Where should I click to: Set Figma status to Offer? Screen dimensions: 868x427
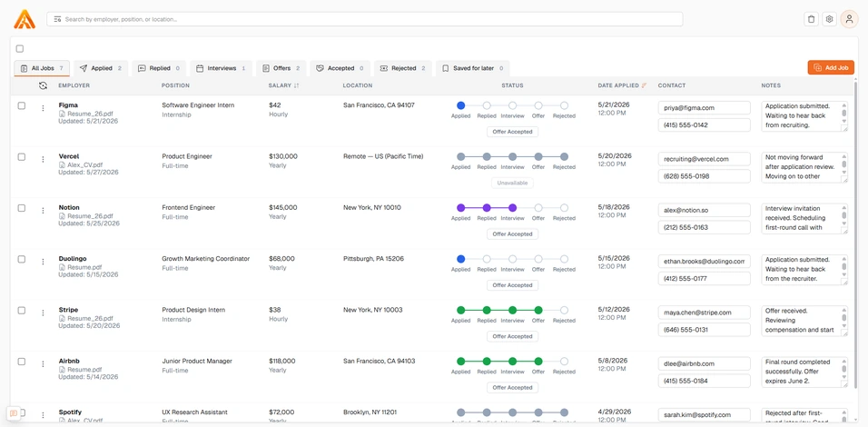coord(538,105)
